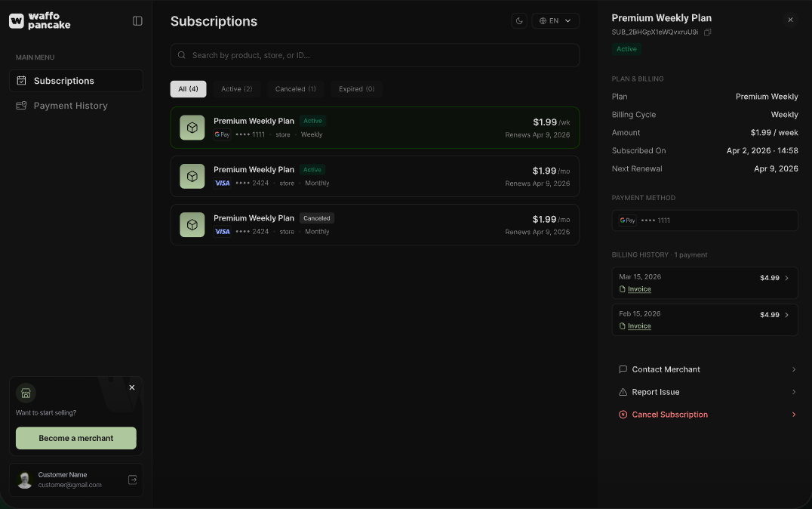The image size is (812, 509).
Task: Select the All (4) filter tab
Action: [188, 89]
